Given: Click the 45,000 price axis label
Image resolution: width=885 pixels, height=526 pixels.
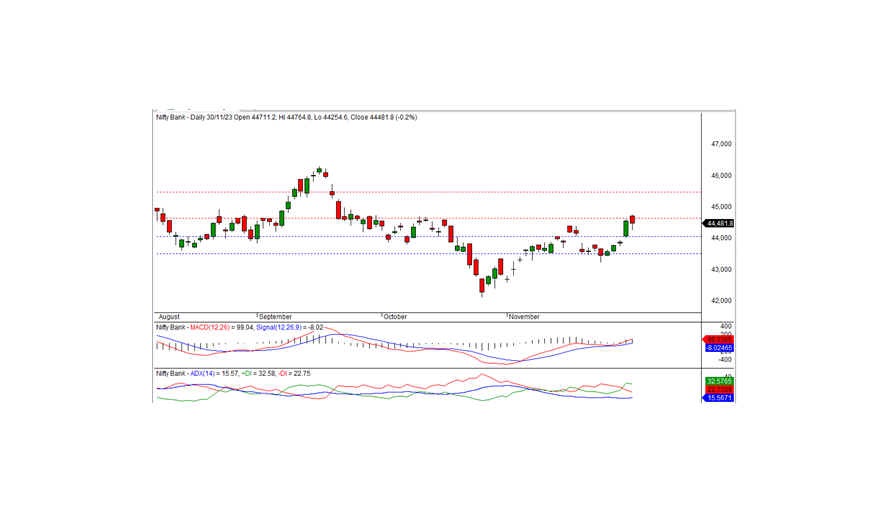Looking at the screenshot, I should (x=721, y=207).
